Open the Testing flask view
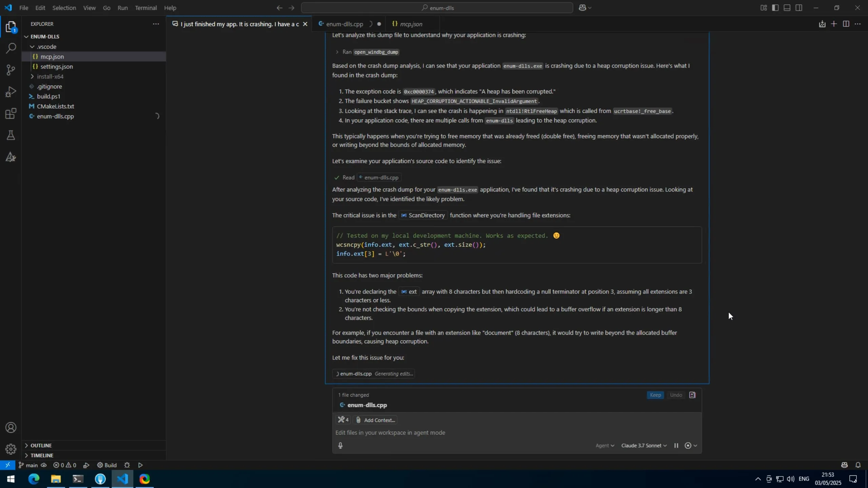Screen dimensions: 868x488 11,135
